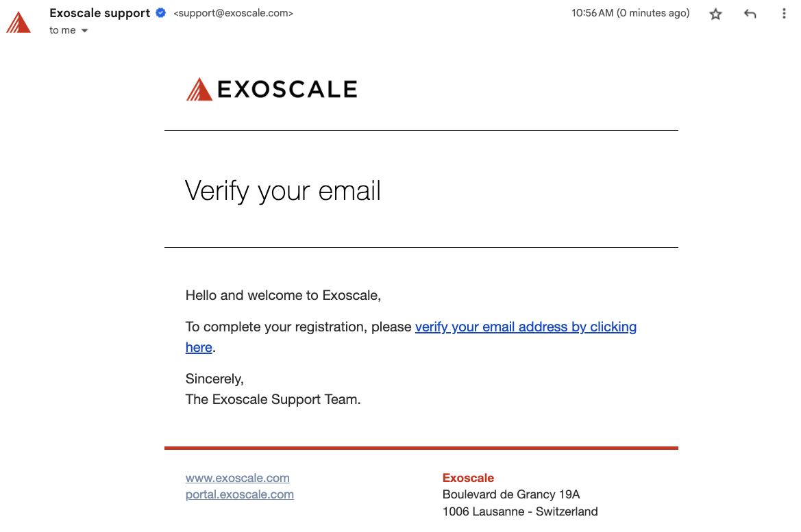The height and width of the screenshot is (532, 801).
Task: Open the www.exoscale.com footer link
Action: coord(237,478)
